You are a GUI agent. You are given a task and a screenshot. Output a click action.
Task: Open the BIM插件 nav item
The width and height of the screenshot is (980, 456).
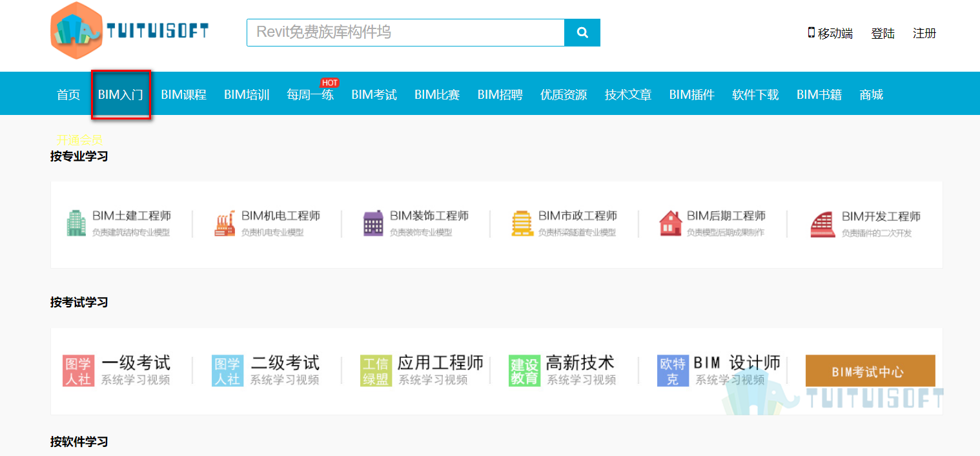point(691,95)
